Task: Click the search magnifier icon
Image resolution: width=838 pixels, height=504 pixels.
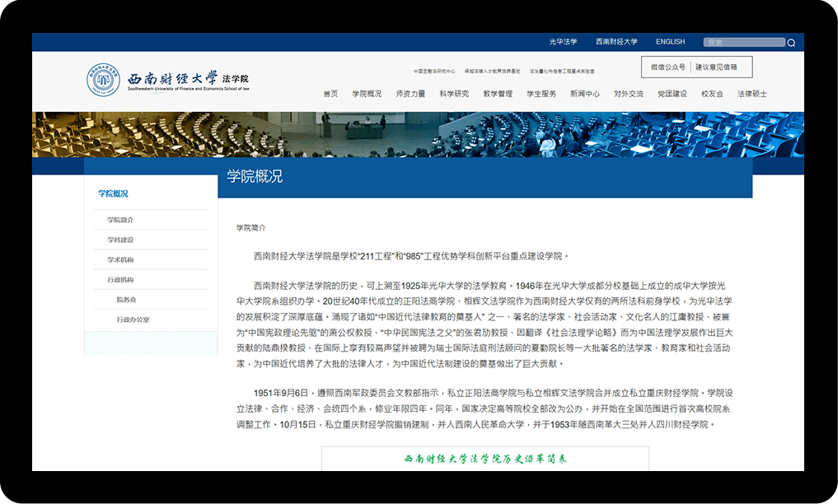Action: coord(791,43)
